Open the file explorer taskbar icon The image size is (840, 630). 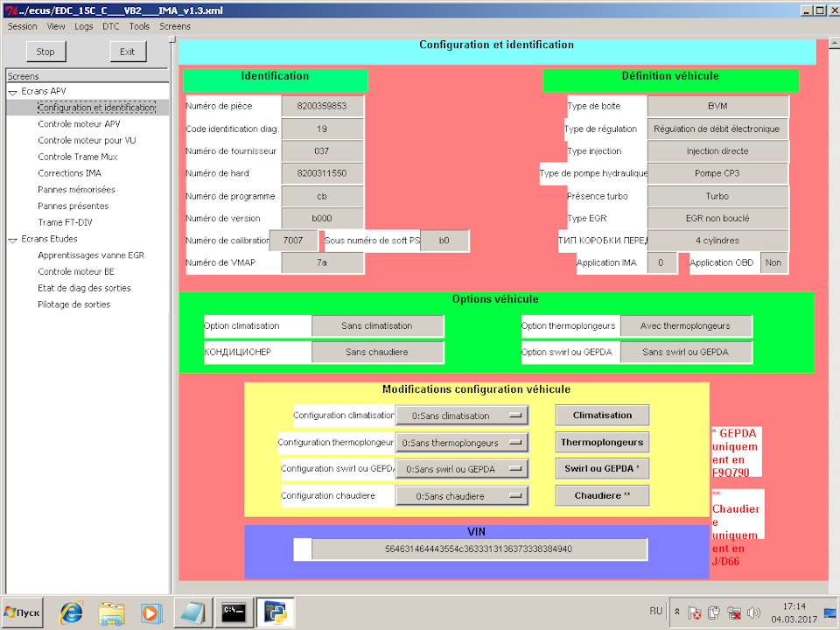[x=112, y=612]
